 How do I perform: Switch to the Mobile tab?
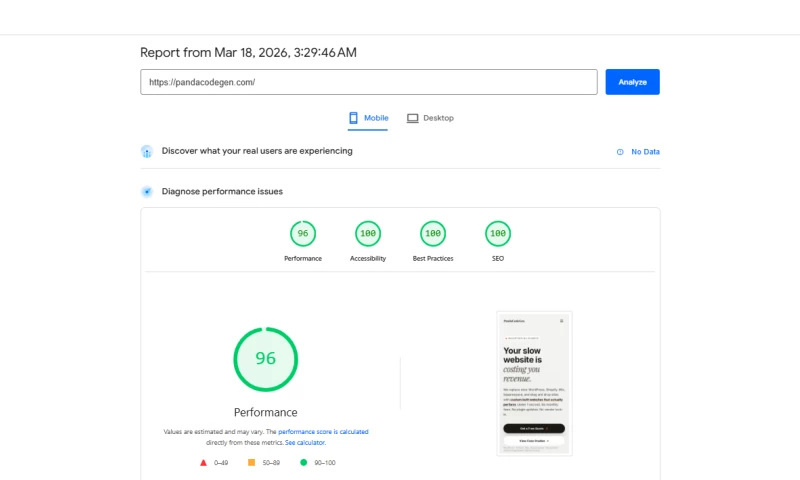tap(368, 118)
